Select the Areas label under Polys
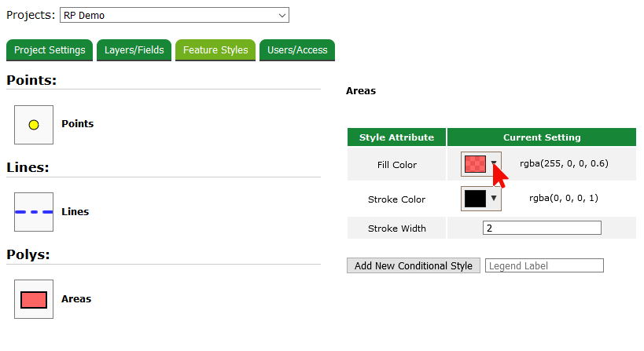This screenshot has height=351, width=644. 76,299
